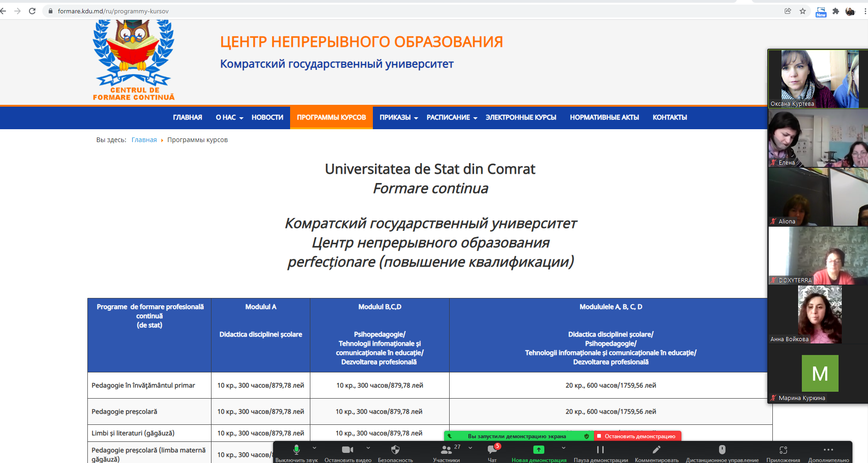Expand the О НАС dropdown menu
This screenshot has height=463, width=868.
229,118
